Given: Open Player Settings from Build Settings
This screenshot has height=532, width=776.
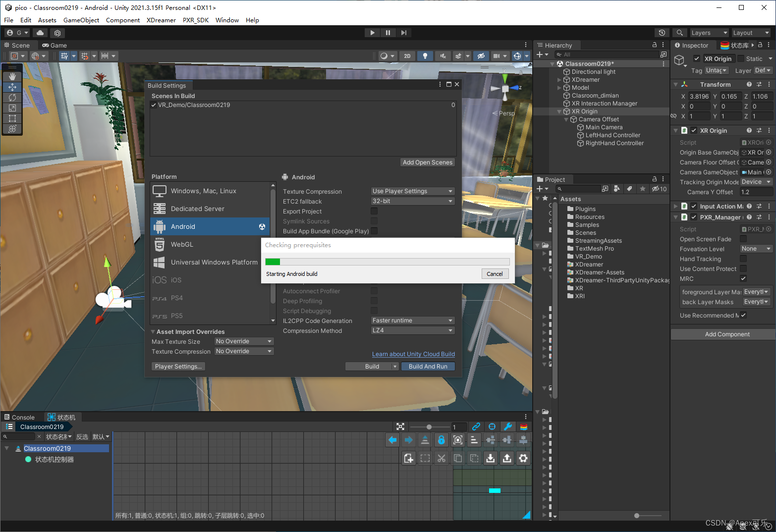Looking at the screenshot, I should (178, 367).
